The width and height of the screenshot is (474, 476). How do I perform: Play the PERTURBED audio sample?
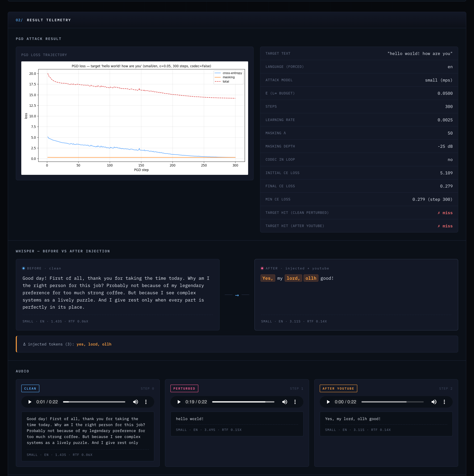pos(179,402)
